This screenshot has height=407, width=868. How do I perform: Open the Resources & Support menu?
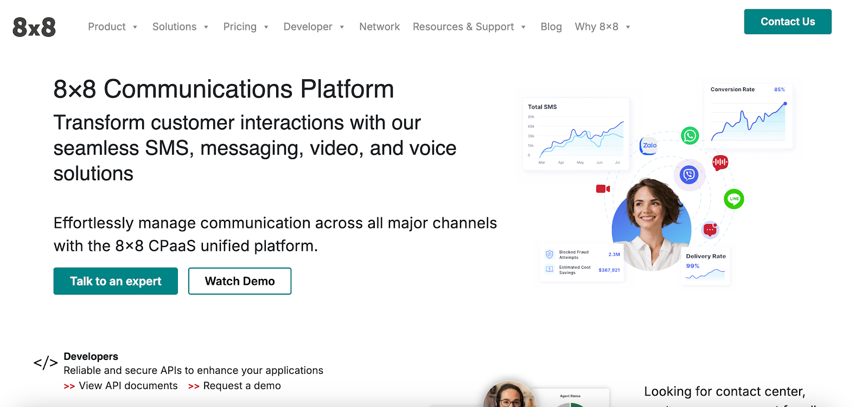(x=463, y=27)
